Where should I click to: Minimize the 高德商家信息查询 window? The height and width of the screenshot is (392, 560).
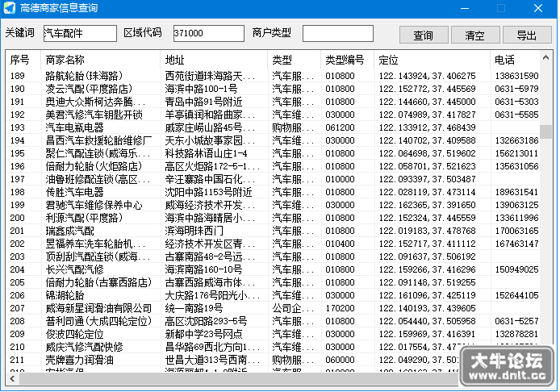tap(465, 8)
